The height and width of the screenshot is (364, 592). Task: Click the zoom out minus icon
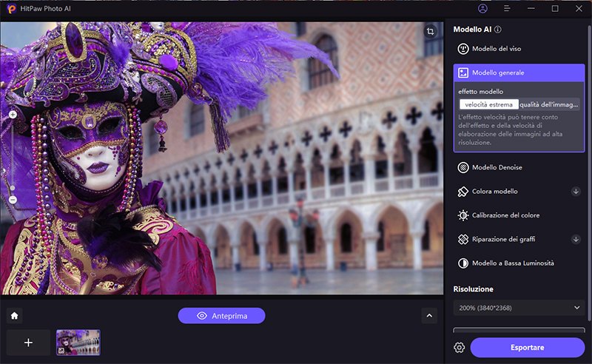pos(13,200)
